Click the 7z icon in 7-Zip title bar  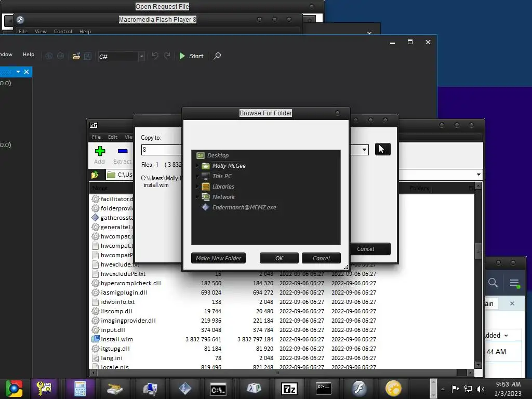click(94, 125)
